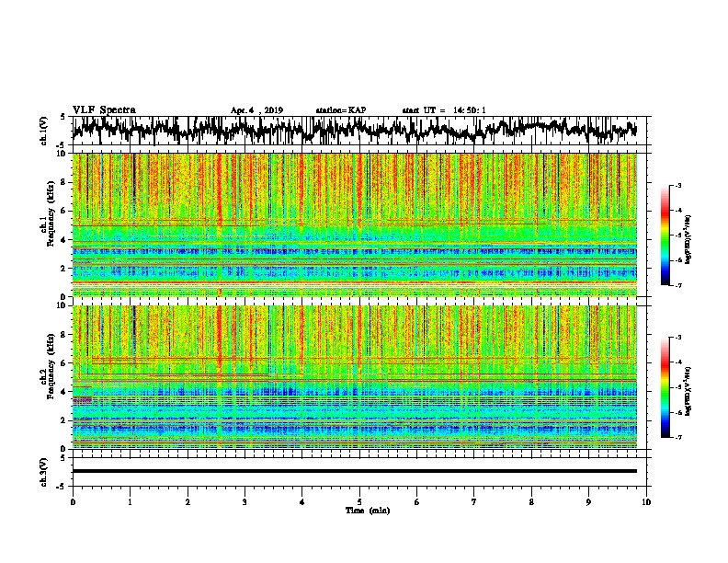Click the "Time (min)" x-axis title
The image size is (728, 563).
(368, 511)
